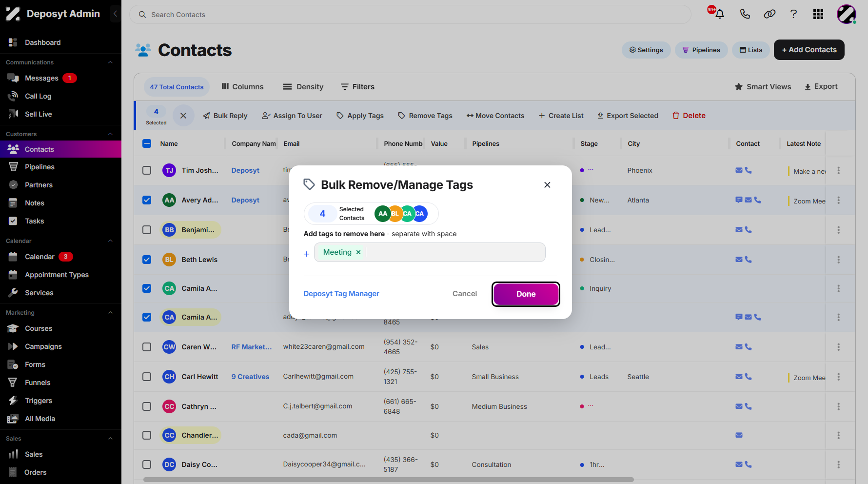Screen dimensions: 868x484
Task: Remove the Meeting tag chip
Action: [x=358, y=252]
